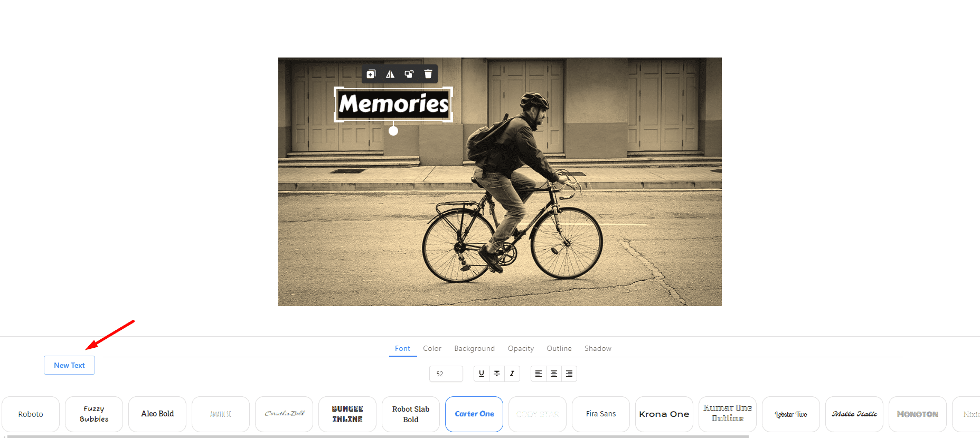The image size is (980, 438).
Task: Toggle underline formatting
Action: pyautogui.click(x=481, y=374)
